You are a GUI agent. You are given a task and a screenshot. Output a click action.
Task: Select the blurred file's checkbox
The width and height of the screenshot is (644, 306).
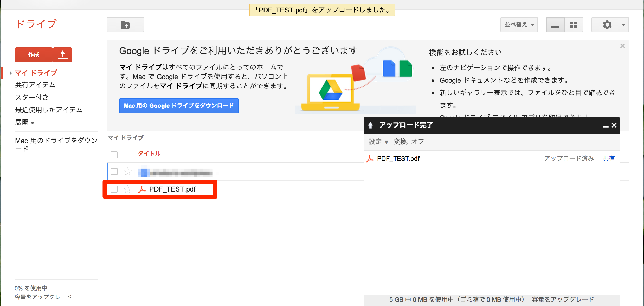tap(114, 171)
